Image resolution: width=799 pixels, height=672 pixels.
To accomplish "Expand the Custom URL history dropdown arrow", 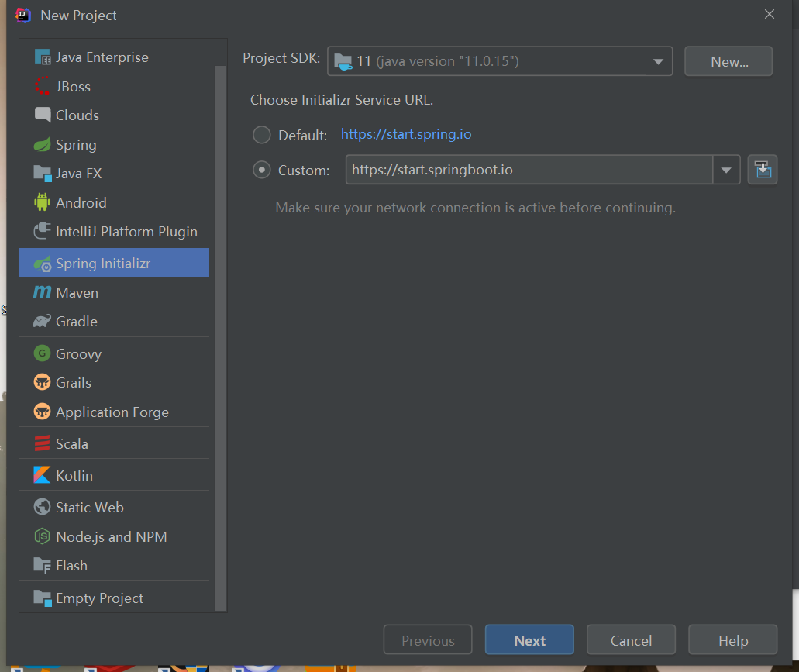I will (726, 170).
